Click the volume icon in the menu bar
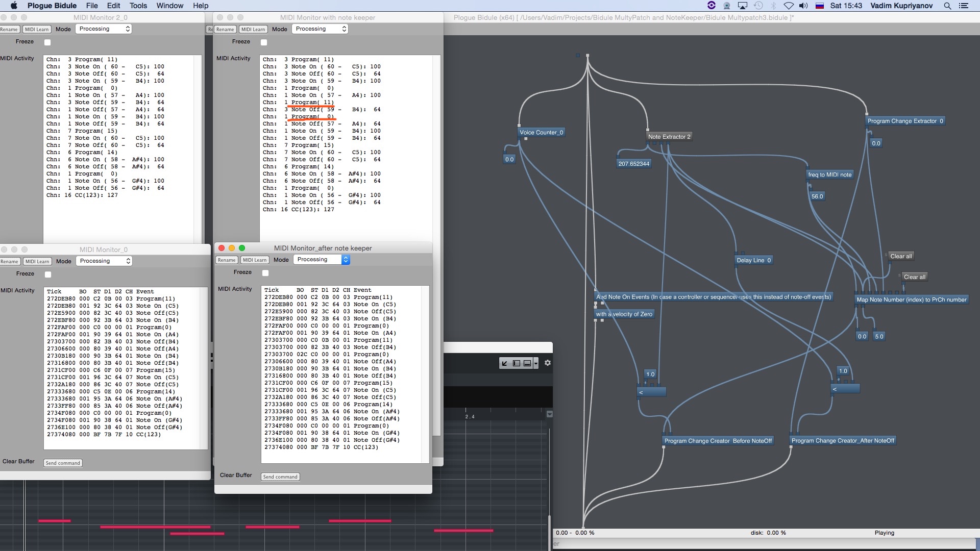Screen dimensions: 980x551 point(803,6)
